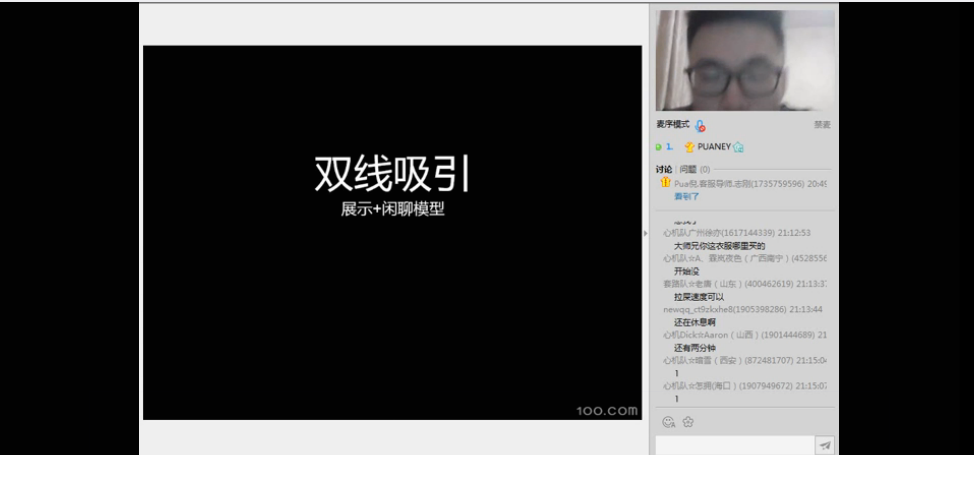Click the slide subtitle '展示+闲聊模型'
This screenshot has height=478, width=974.
393,209
